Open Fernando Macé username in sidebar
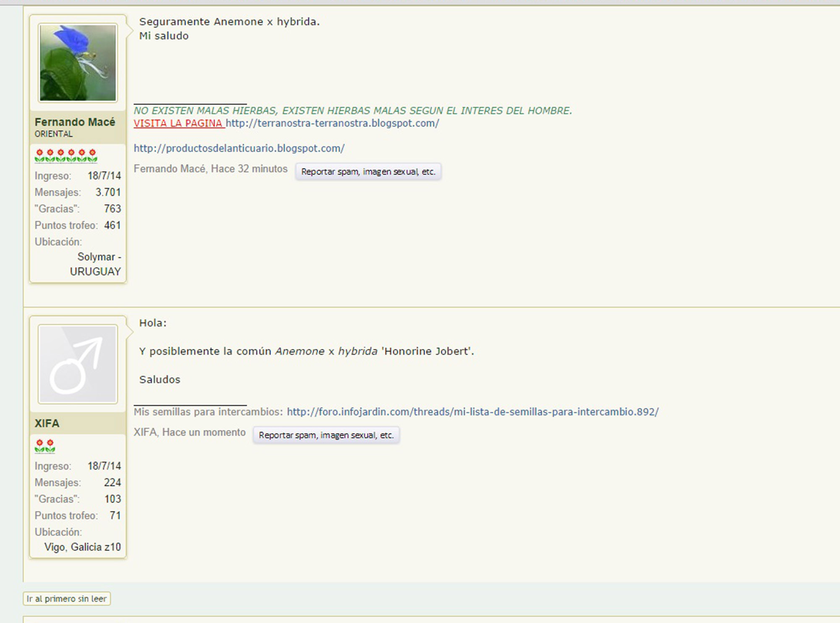The width and height of the screenshot is (840, 623). tap(75, 122)
